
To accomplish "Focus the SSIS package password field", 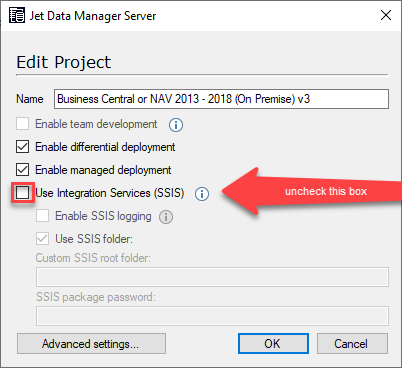I will click(212, 316).
